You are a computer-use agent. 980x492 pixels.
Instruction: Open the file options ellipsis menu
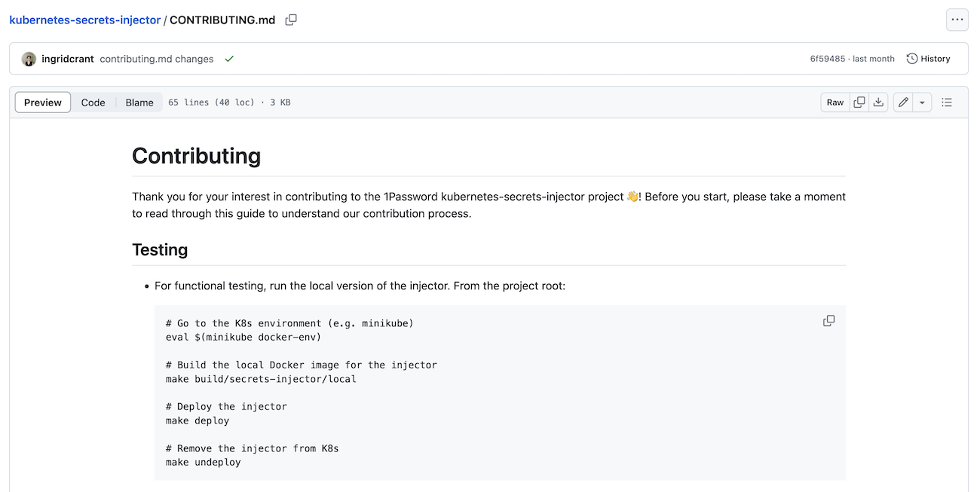click(x=957, y=20)
